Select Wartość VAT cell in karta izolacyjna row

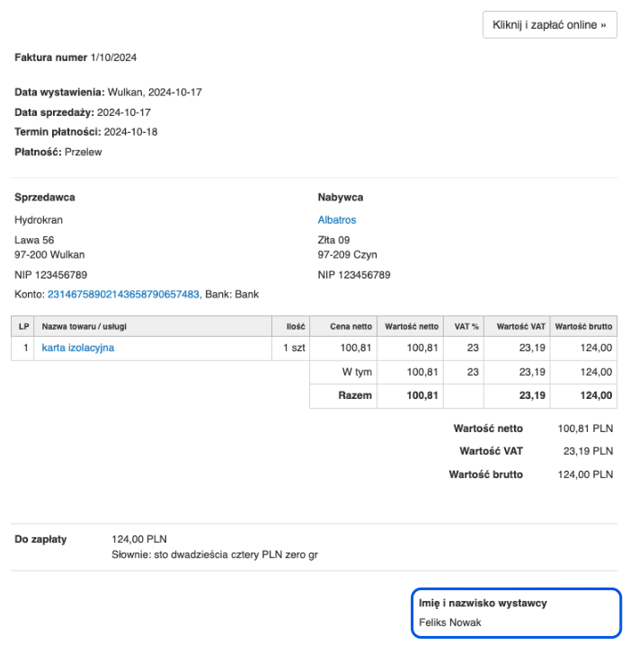(x=517, y=348)
